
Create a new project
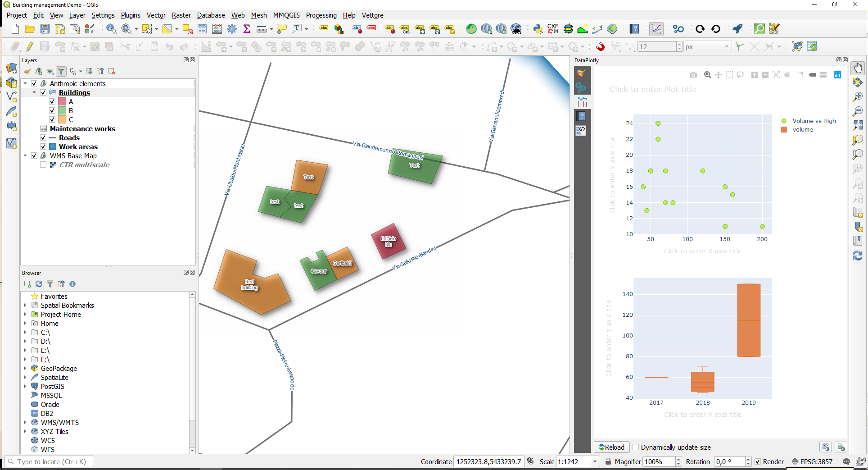pos(15,29)
